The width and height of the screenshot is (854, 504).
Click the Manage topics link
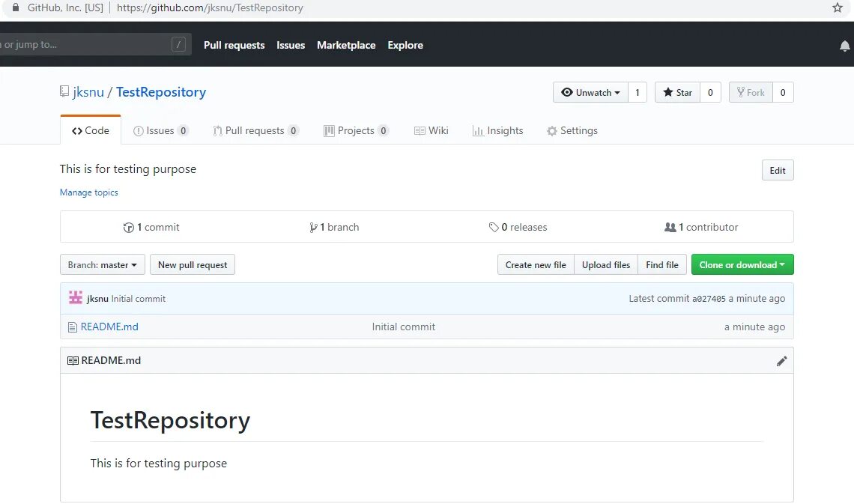point(89,192)
